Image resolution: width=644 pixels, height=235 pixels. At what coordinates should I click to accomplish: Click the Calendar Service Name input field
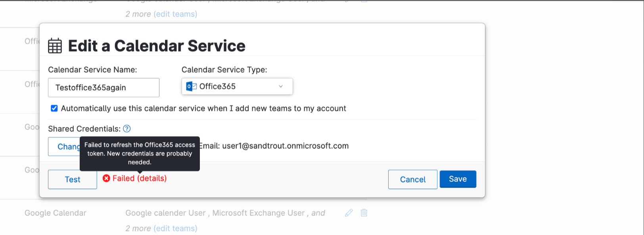tap(103, 88)
